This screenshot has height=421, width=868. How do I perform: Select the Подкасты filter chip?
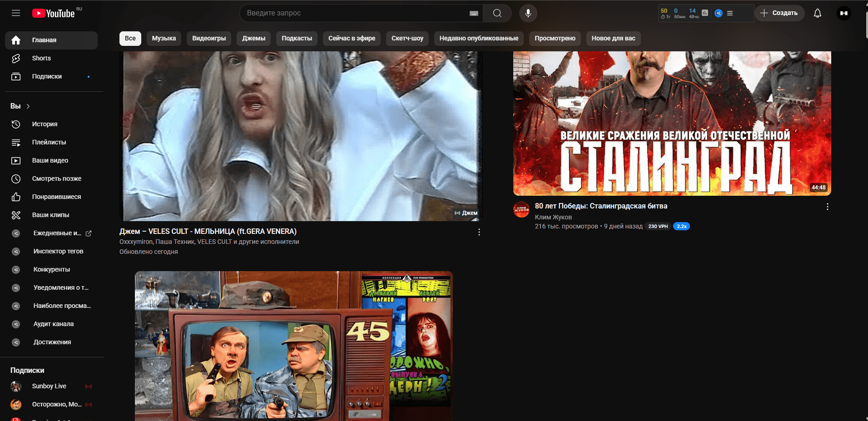297,38
